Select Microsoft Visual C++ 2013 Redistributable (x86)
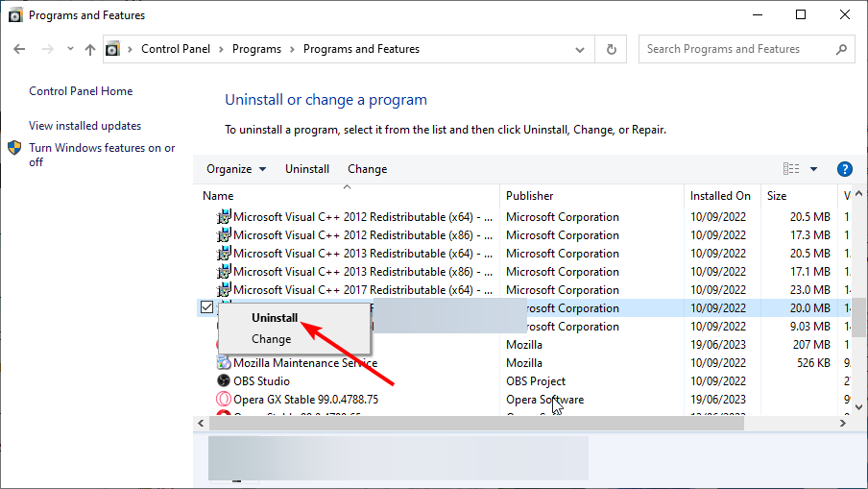This screenshot has width=868, height=489. [x=363, y=272]
